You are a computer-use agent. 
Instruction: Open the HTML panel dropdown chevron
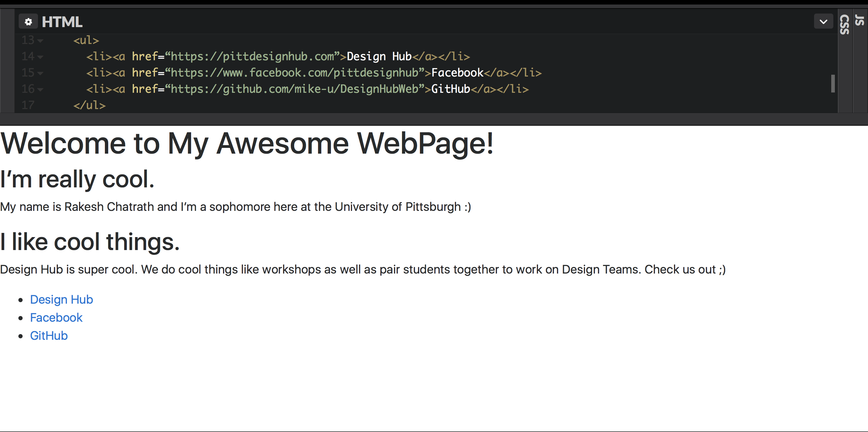click(823, 22)
